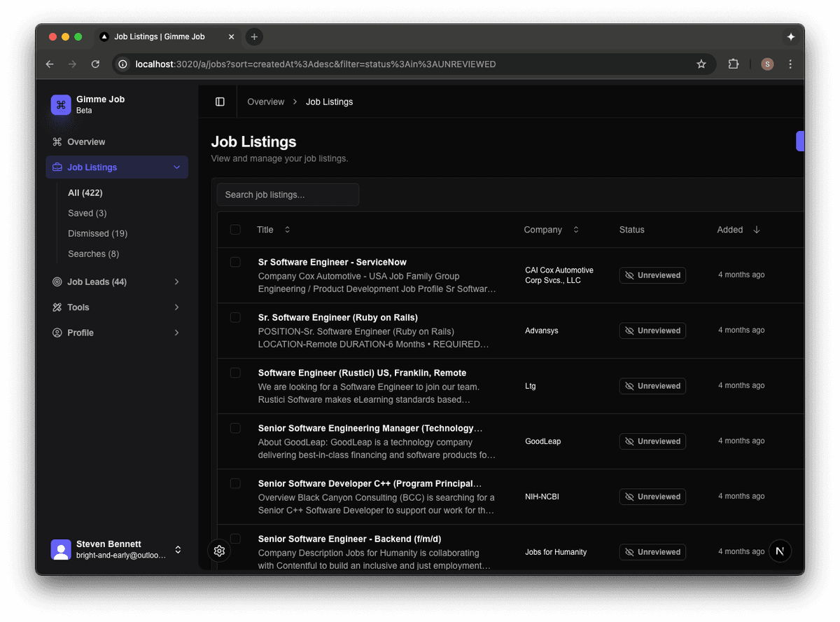Open Software Engineer (Rustici) listing
Image resolution: width=840 pixels, height=622 pixels.
[363, 373]
